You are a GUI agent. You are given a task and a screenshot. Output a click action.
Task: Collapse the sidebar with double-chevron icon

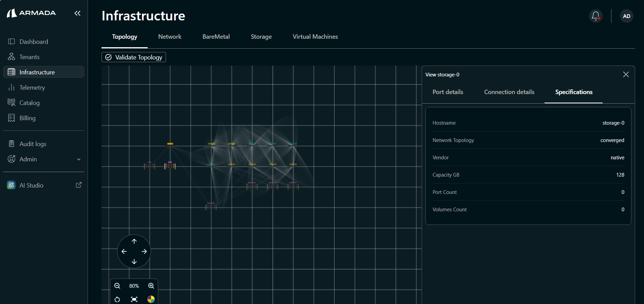coord(77,13)
